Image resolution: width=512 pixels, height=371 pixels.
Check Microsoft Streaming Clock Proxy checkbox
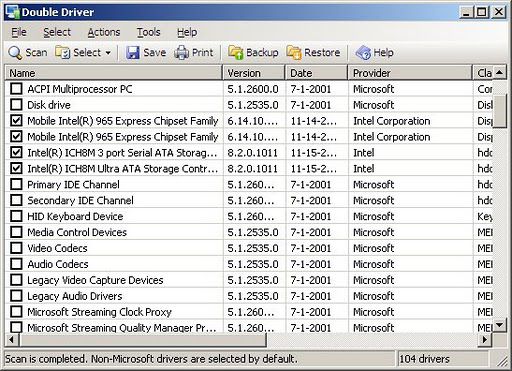pyautogui.click(x=16, y=312)
